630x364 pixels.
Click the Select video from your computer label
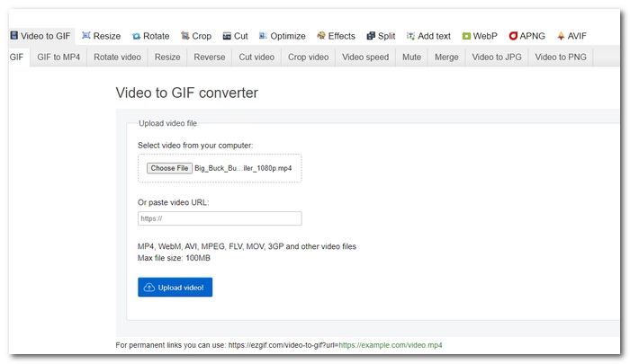click(195, 146)
